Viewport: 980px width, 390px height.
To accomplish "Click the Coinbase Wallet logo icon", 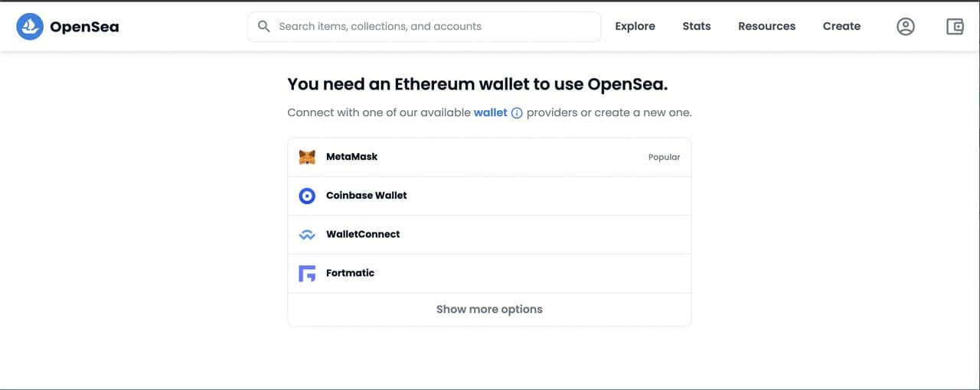I will pos(307,196).
